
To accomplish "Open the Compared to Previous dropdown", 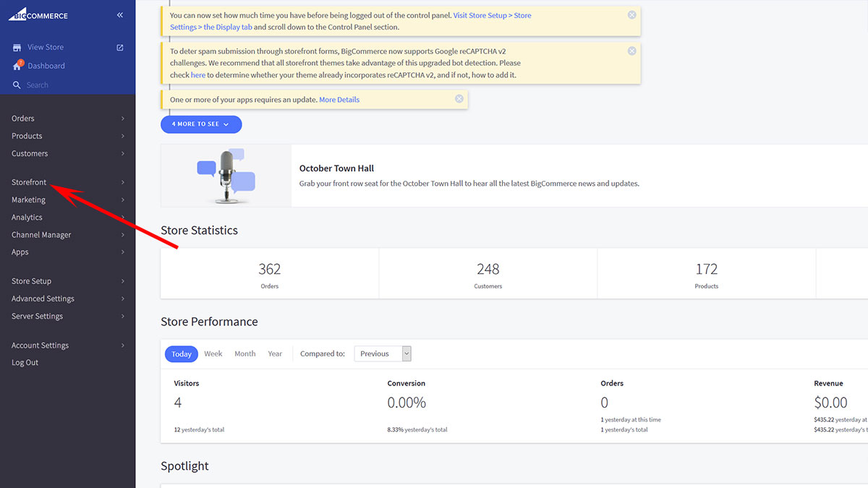I will click(x=383, y=354).
